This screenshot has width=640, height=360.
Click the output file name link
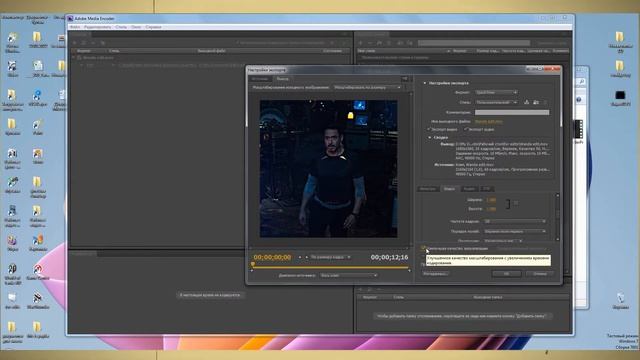click(489, 122)
